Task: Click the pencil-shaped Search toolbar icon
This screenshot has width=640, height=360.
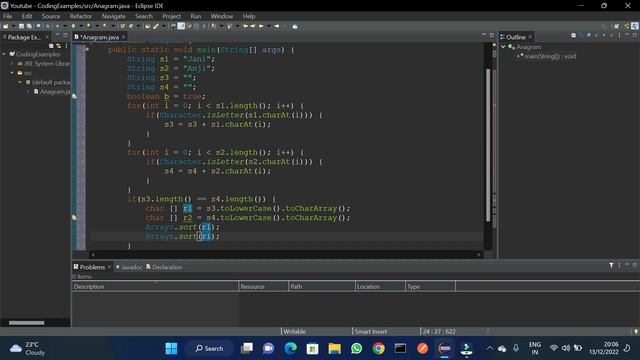Action: pos(156,26)
